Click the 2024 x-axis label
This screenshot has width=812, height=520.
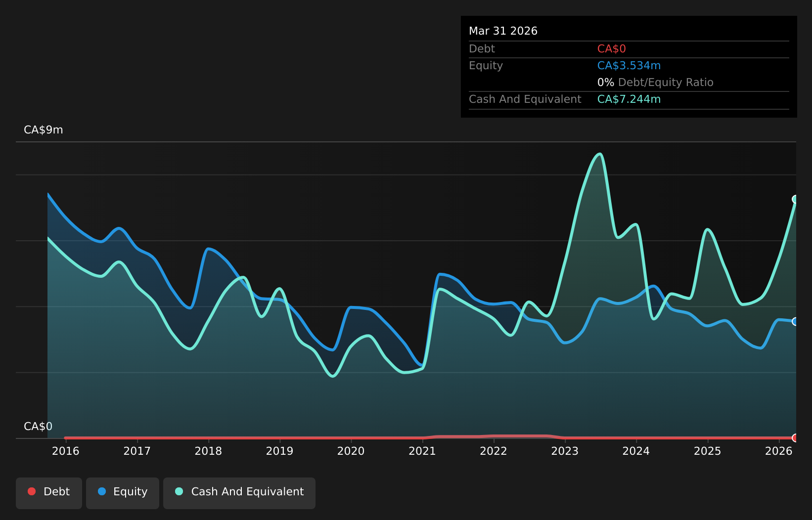(636, 451)
